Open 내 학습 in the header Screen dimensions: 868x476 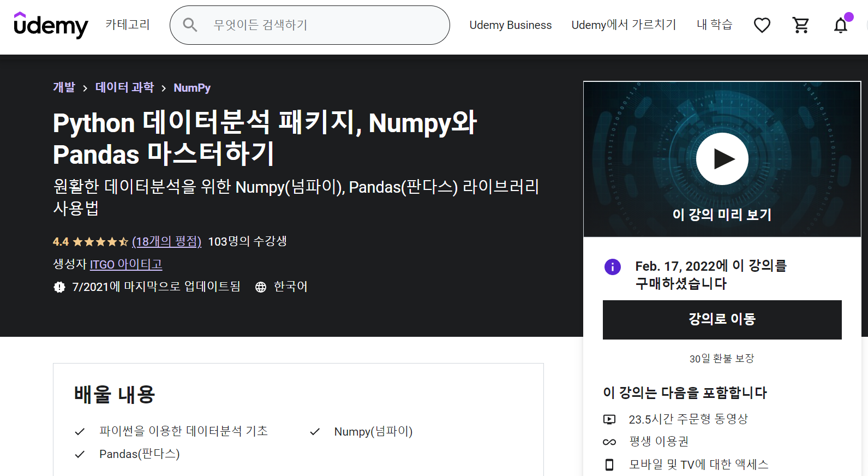click(715, 25)
